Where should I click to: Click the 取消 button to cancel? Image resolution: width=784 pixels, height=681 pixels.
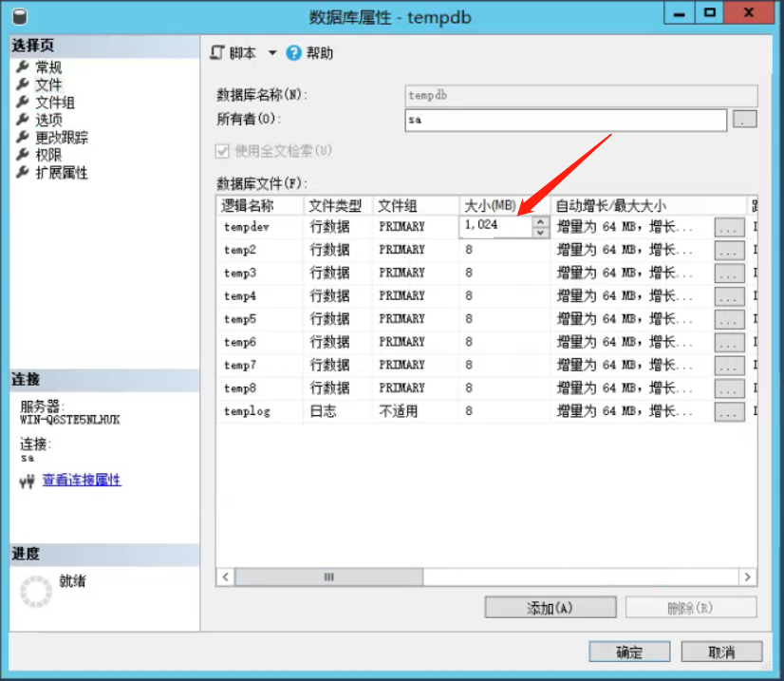pyautogui.click(x=721, y=652)
